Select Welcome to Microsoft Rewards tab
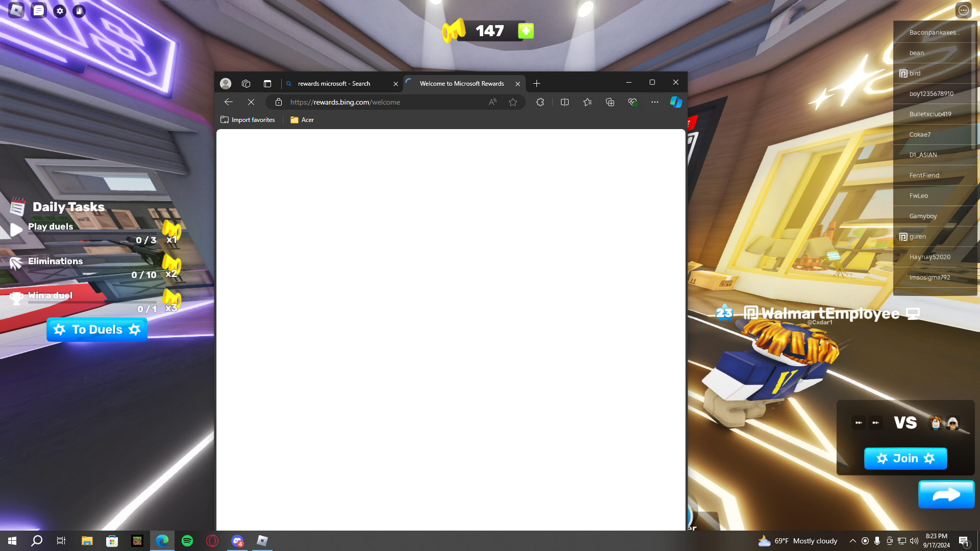The width and height of the screenshot is (980, 551). point(461,84)
